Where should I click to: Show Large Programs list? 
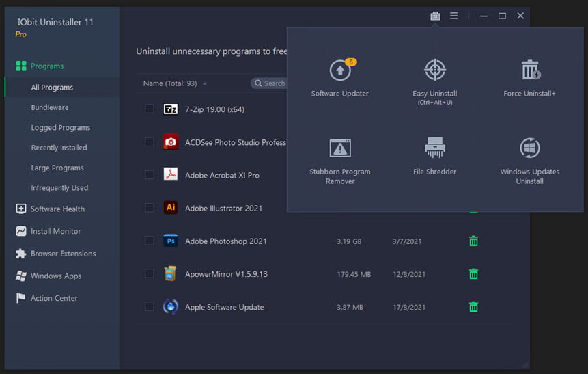point(57,168)
